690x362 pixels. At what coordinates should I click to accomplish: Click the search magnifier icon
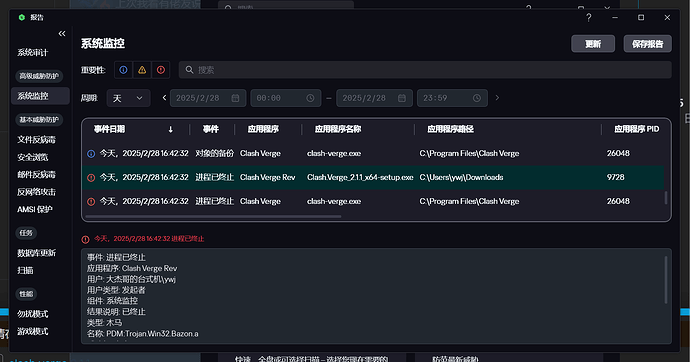(189, 70)
